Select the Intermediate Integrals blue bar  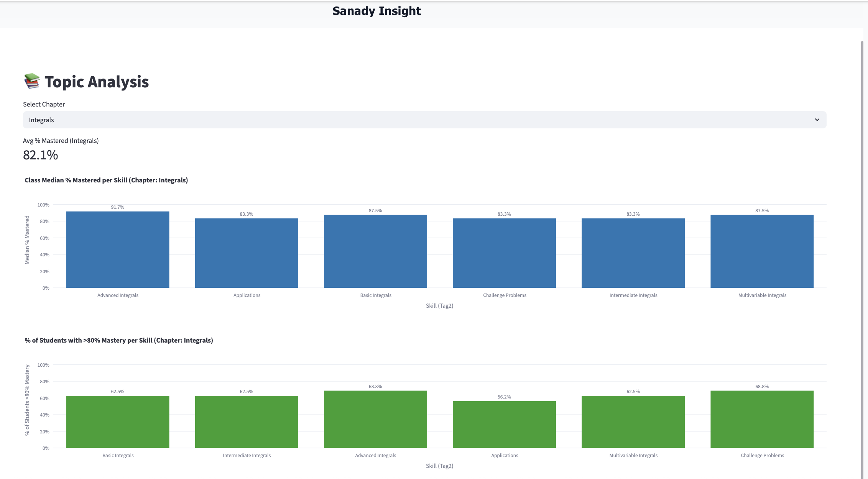pos(633,253)
